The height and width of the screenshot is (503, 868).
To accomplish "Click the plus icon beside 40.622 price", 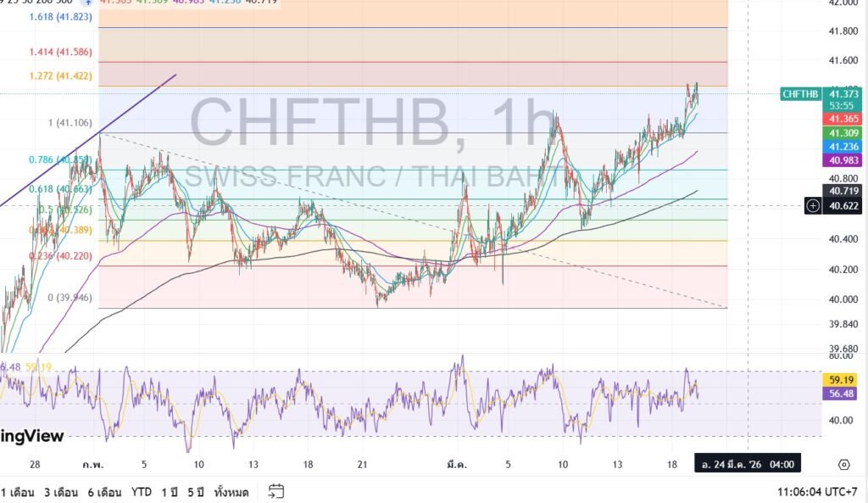I will pos(813,205).
